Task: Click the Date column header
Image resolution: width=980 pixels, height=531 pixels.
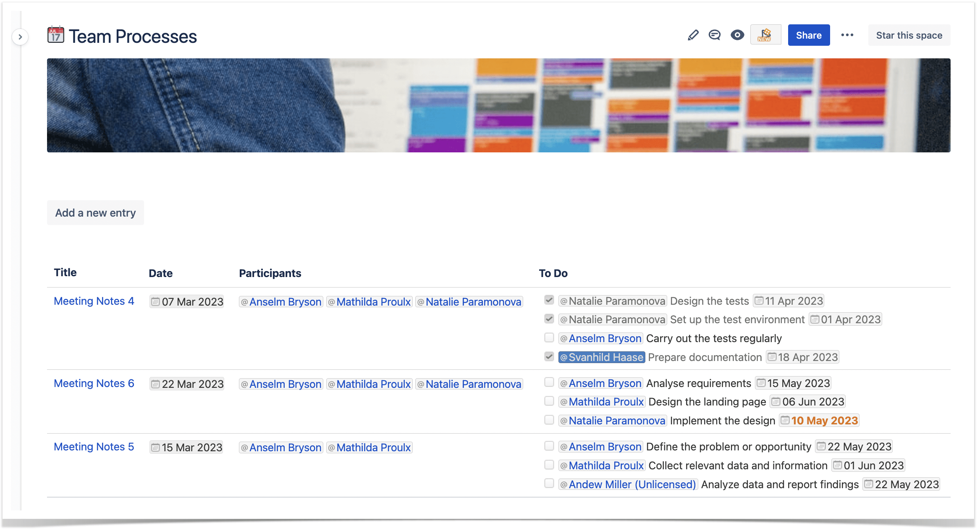Action: pos(161,273)
